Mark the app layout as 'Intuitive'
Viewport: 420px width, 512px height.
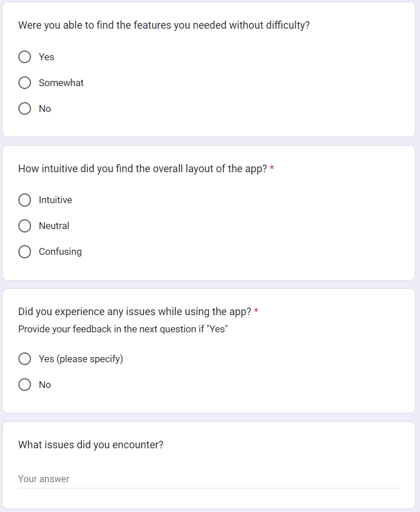pyautogui.click(x=25, y=200)
